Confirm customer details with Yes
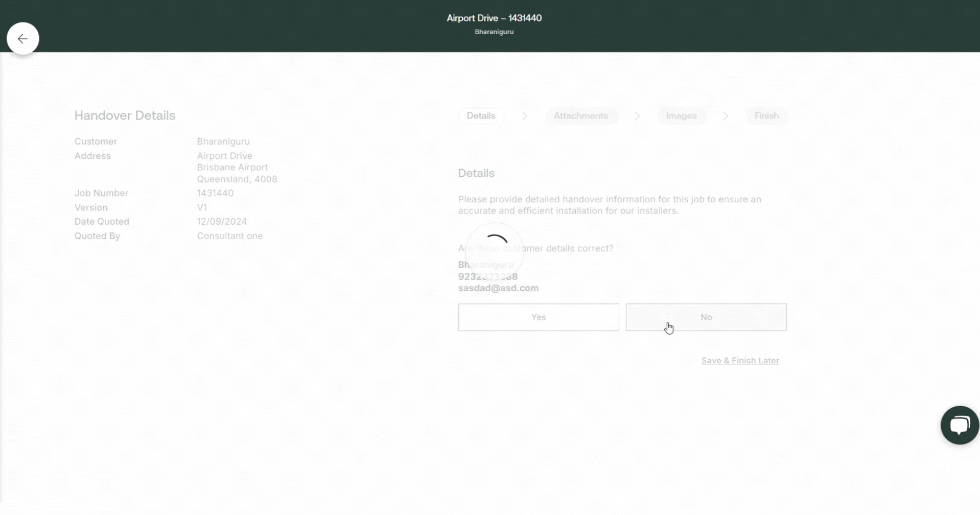Screen dimensions: 980x515 coord(538,317)
